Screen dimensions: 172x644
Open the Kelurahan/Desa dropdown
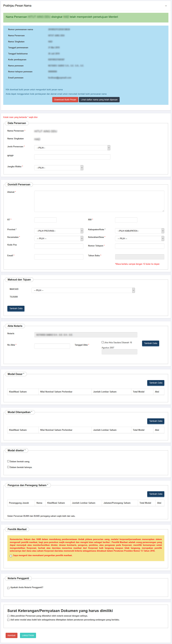click(139, 238)
